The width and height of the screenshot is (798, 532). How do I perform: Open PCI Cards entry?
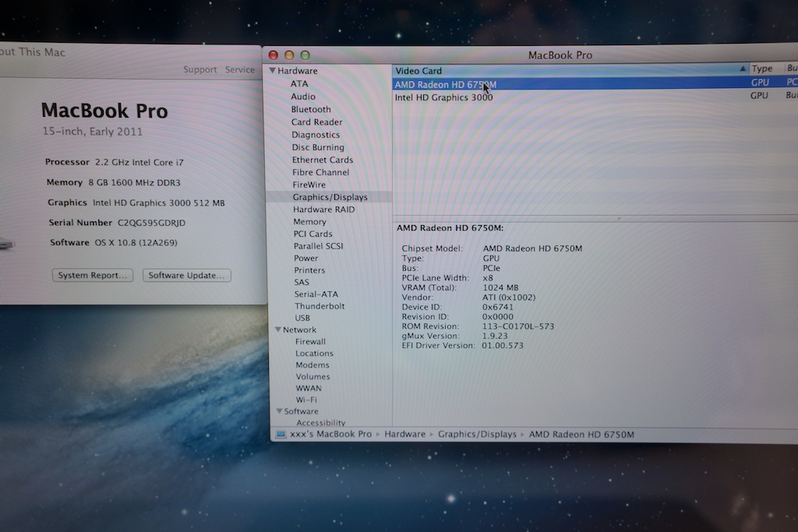click(312, 234)
